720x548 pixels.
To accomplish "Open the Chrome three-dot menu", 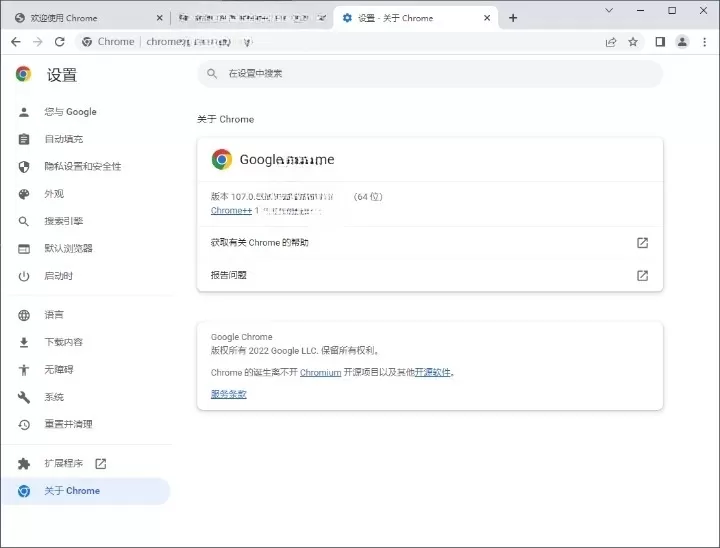I will (704, 42).
